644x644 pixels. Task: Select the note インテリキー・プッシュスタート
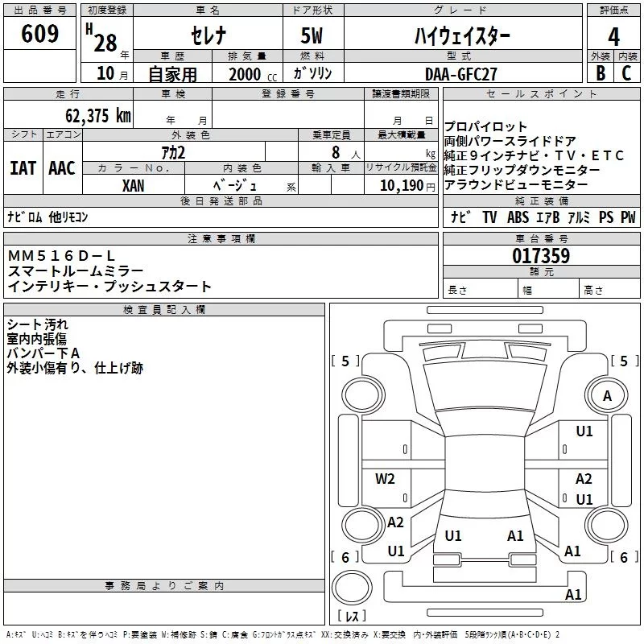[x=109, y=286]
